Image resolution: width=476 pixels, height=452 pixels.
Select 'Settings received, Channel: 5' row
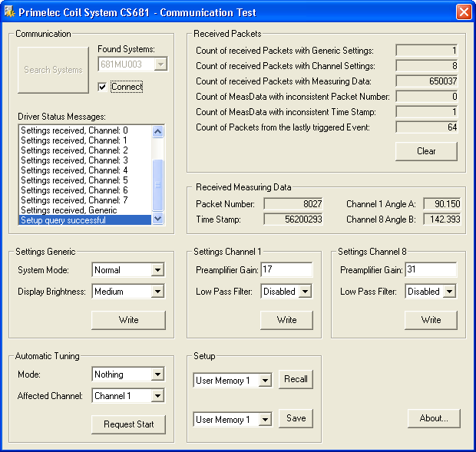point(85,180)
